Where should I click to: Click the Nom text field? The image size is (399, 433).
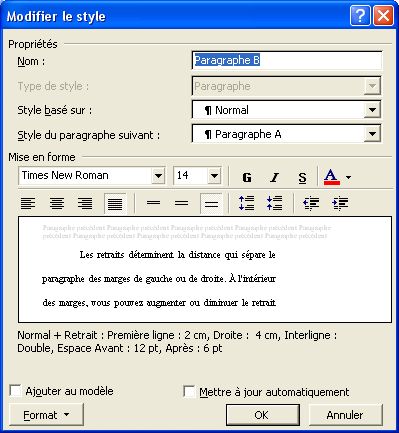[x=287, y=61]
